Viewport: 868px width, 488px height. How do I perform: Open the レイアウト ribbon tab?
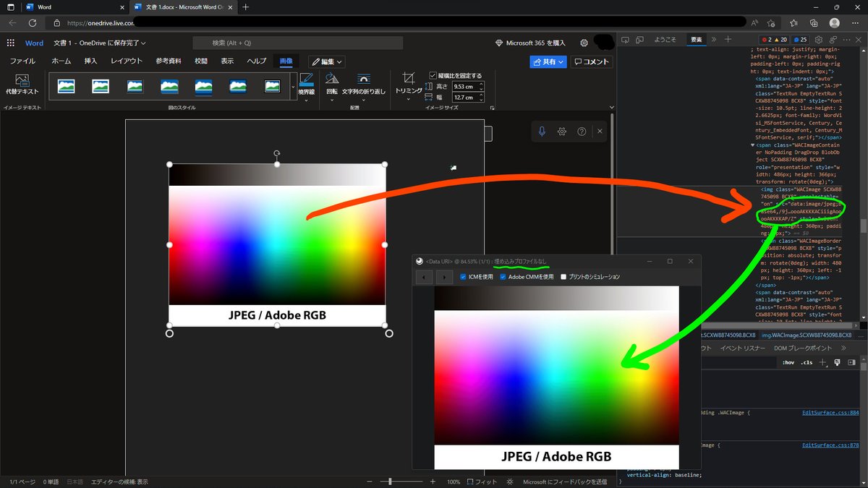126,61
